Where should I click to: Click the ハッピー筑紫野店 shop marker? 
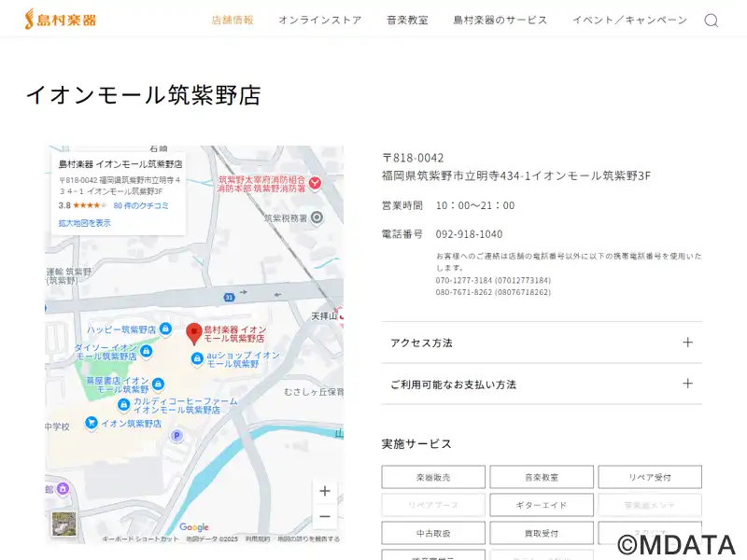165,329
